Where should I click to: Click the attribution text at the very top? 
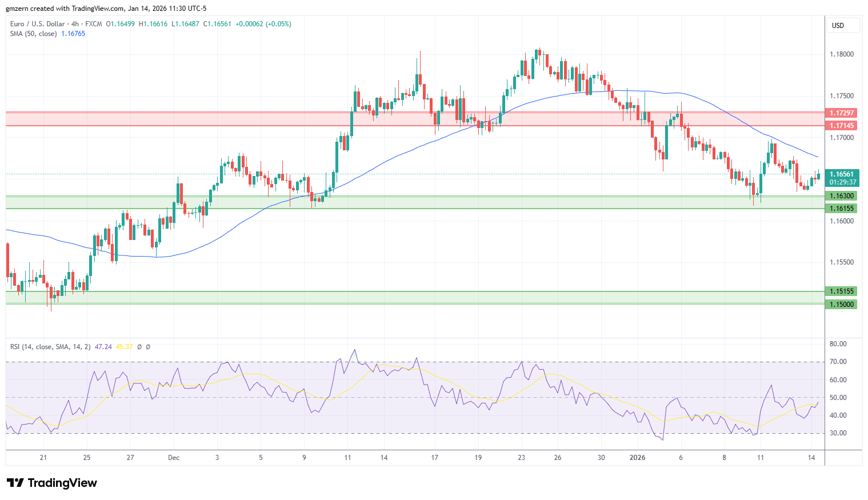tap(106, 9)
